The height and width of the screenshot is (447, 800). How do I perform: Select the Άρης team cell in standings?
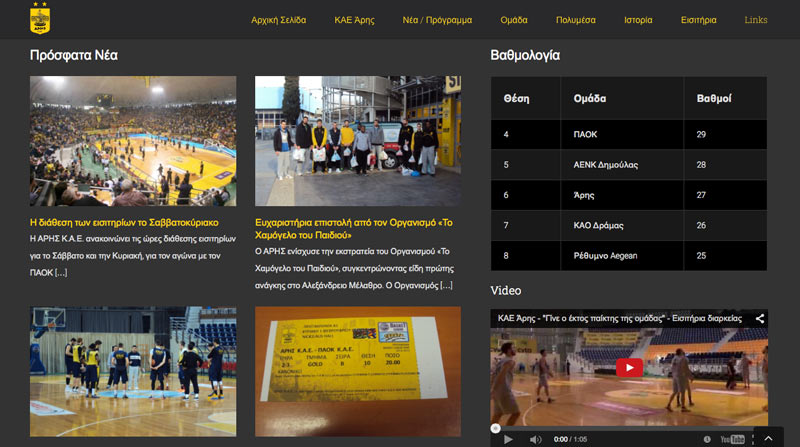622,195
